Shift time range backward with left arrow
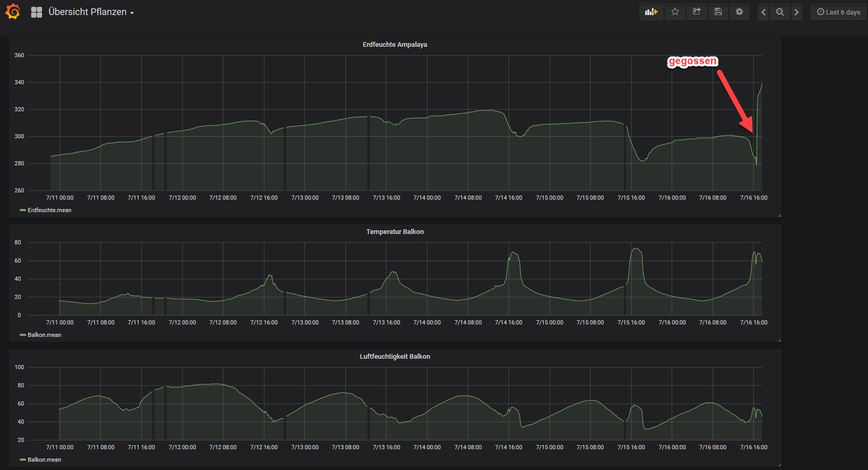Image resolution: width=868 pixels, height=470 pixels. click(763, 12)
